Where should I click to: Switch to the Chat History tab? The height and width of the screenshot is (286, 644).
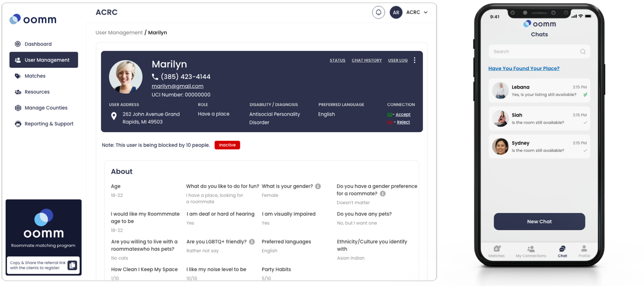click(366, 60)
